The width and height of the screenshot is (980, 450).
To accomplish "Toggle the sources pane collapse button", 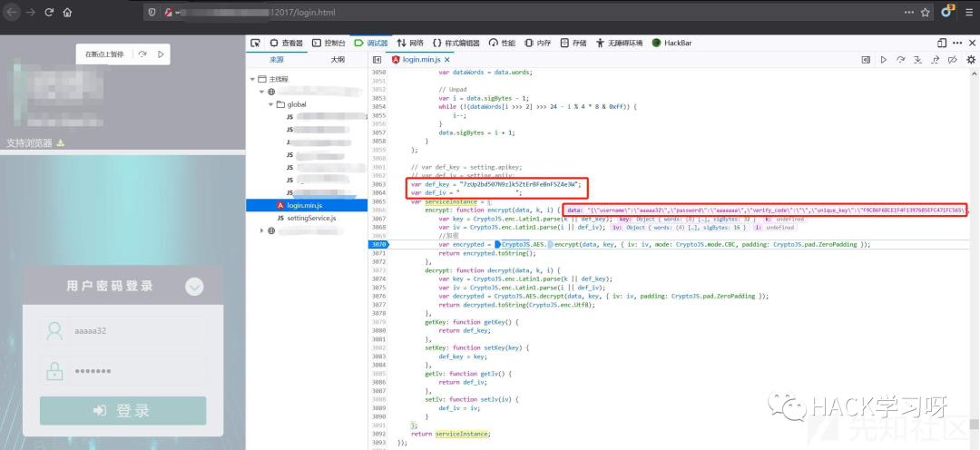I will pos(377,60).
